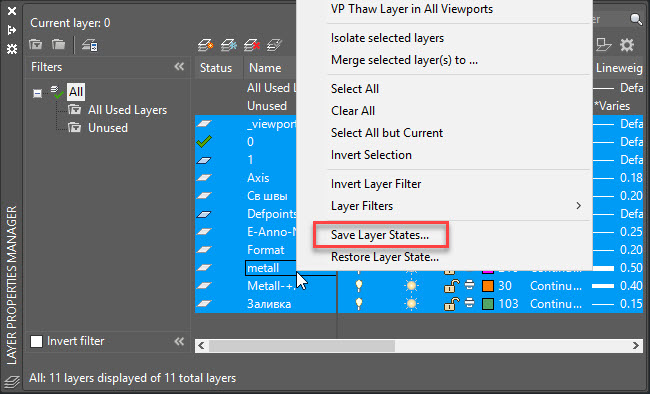Screen dimensions: 650x394
Task: Collapse the All filter tree node
Action: tap(37, 93)
